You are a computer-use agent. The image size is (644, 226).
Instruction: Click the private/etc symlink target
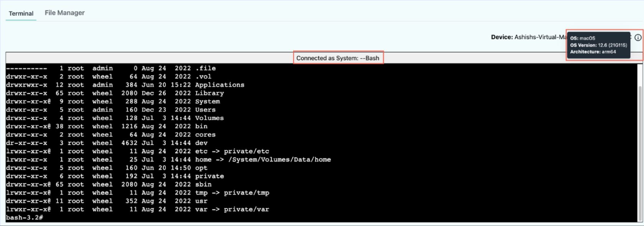pos(246,151)
